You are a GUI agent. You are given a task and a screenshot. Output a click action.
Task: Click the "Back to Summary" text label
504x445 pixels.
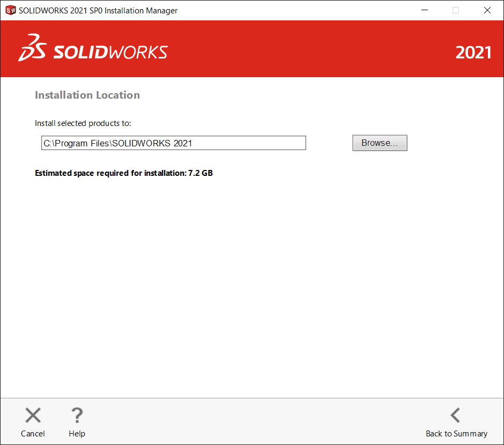(456, 434)
